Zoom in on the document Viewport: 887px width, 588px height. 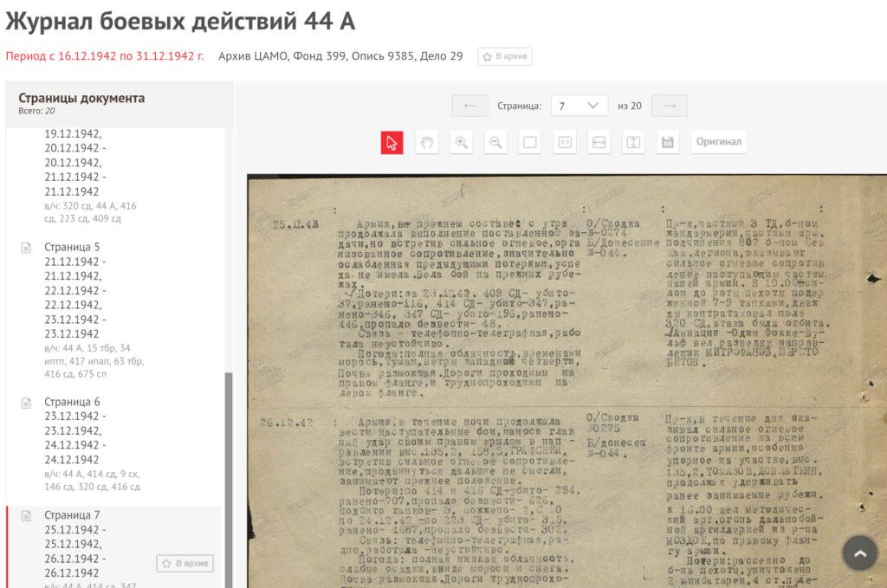tap(462, 142)
